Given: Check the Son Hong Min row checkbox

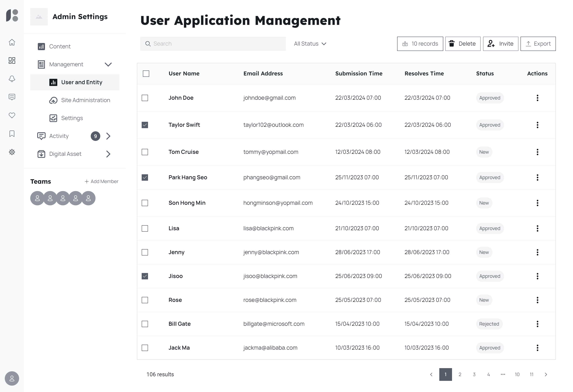Looking at the screenshot, I should point(145,203).
